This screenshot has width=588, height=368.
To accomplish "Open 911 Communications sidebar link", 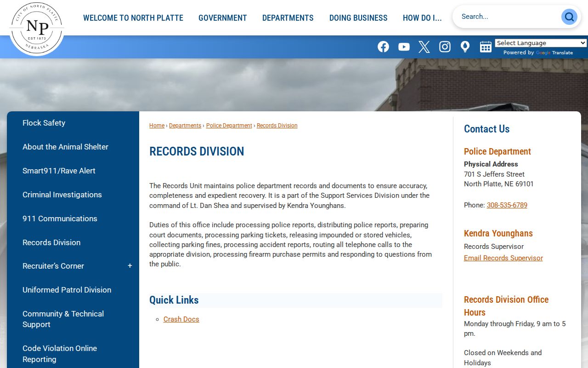I will [x=60, y=218].
